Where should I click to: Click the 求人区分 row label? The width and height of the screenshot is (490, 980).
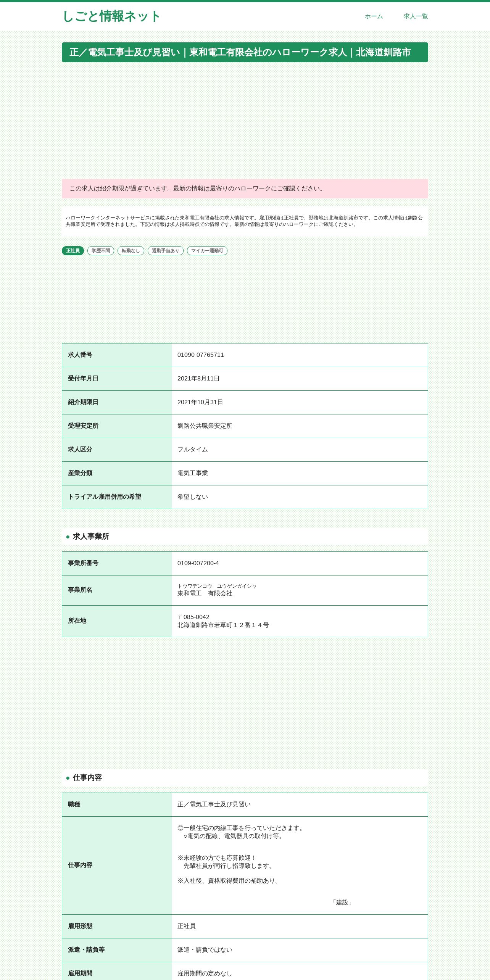(x=80, y=450)
